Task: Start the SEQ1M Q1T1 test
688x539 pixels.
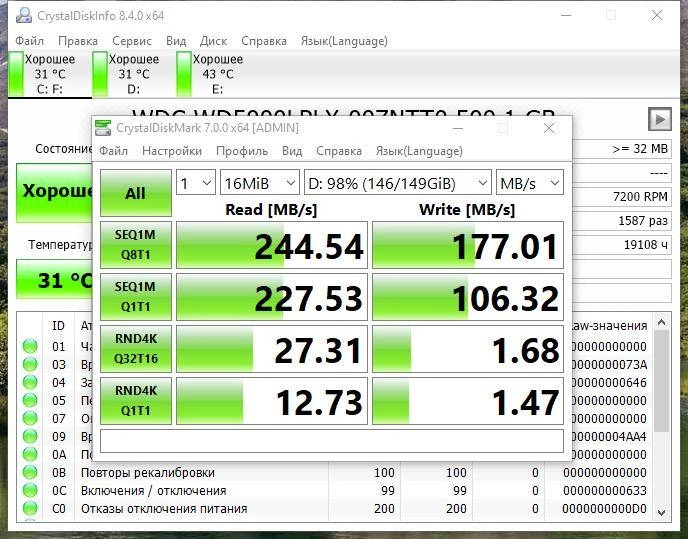Action: click(x=136, y=297)
